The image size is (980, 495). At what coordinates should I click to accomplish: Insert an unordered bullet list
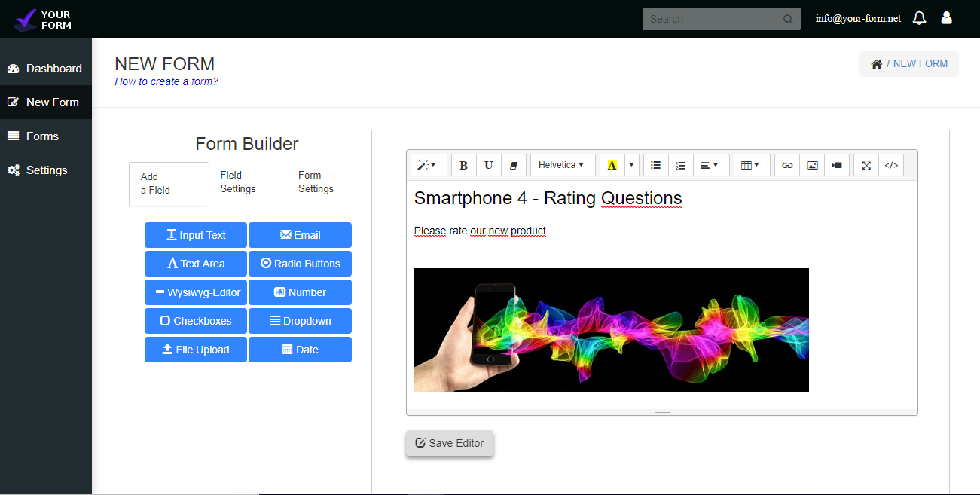[x=656, y=165]
